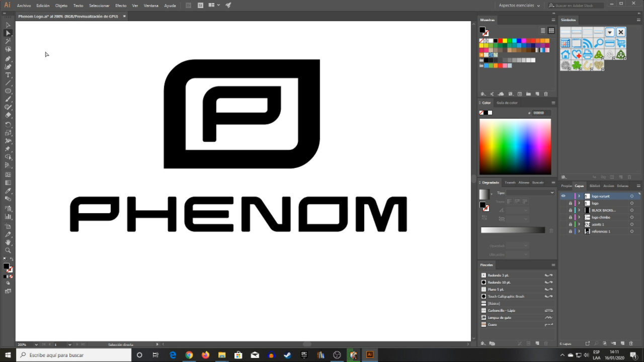Select the printer symbol
The image size is (644, 362).
point(588,54)
